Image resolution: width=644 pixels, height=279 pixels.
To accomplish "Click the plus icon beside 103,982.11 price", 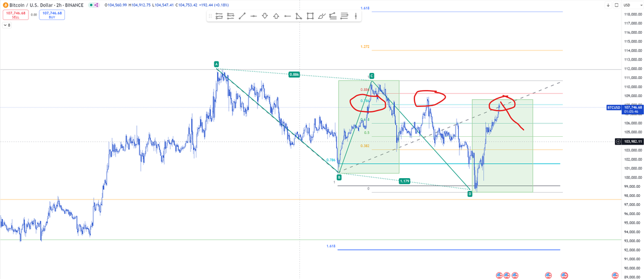I will [619, 141].
